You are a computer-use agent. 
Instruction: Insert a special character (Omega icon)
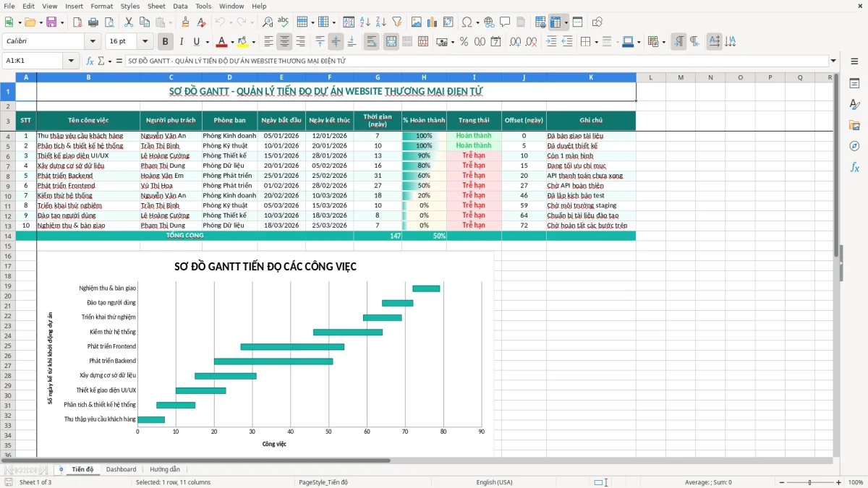click(466, 22)
